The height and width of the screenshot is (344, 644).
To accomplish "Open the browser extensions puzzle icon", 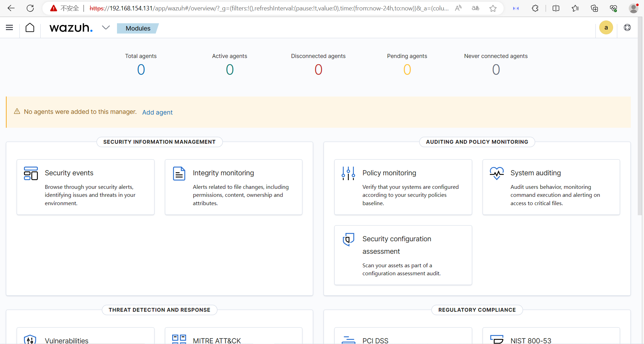I will 535,8.
